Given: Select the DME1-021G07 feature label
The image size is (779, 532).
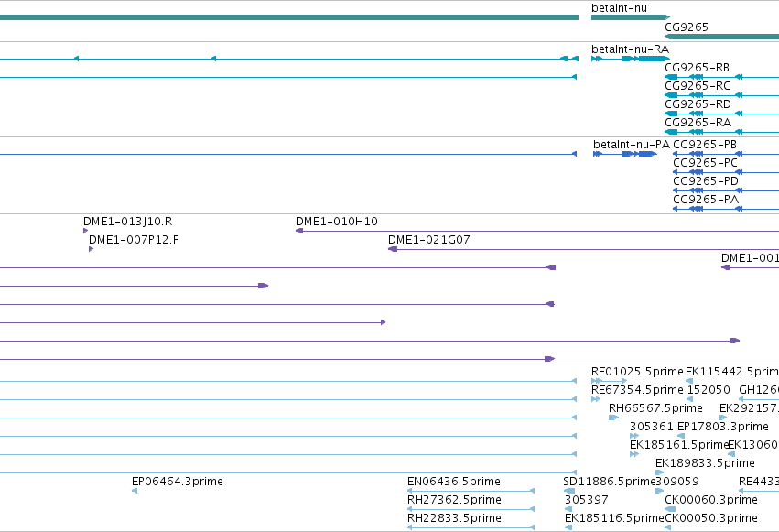Looking at the screenshot, I should 428,240.
